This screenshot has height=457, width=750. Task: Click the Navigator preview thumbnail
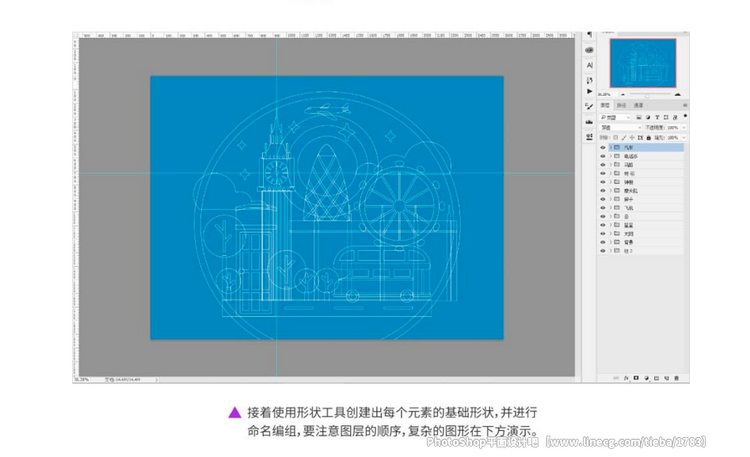[x=643, y=63]
